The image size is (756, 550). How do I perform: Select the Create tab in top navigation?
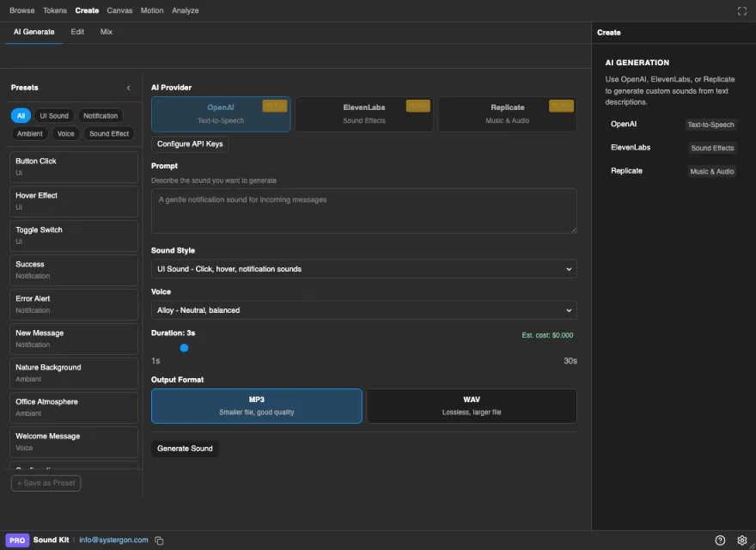coord(87,10)
